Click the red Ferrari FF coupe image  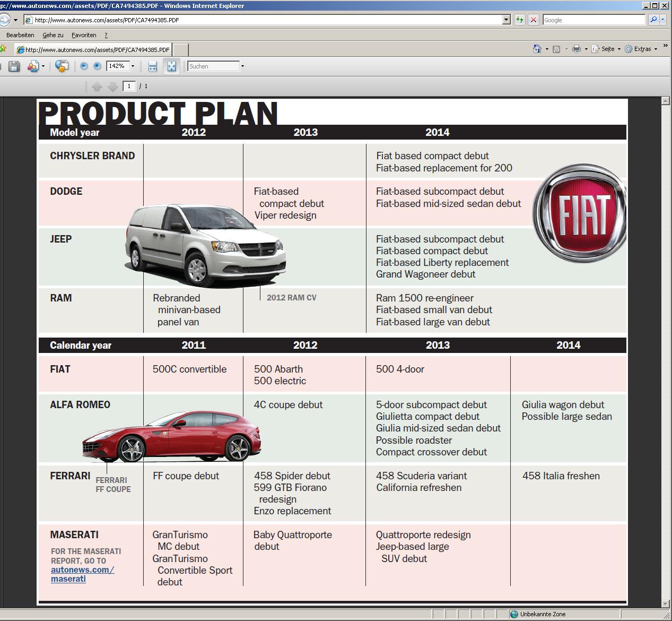point(171,435)
